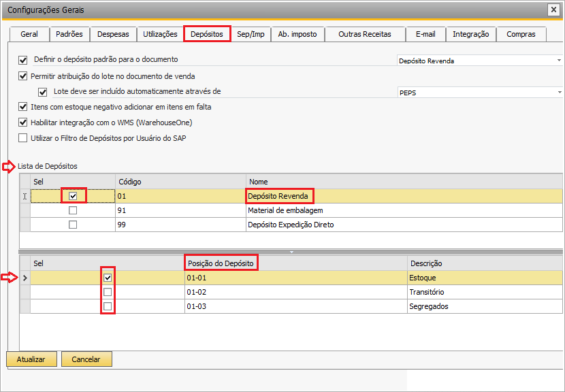Check Sel box for position 01-02 Transitório

point(108,292)
